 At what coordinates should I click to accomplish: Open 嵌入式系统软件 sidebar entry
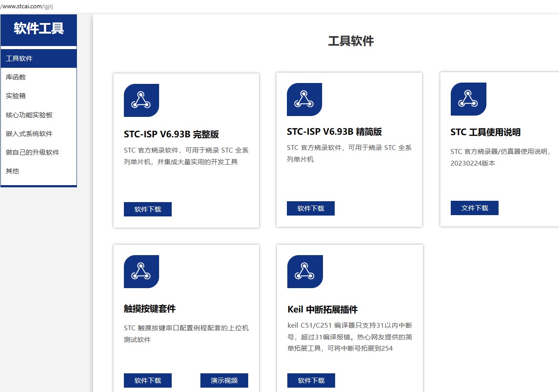coord(39,134)
